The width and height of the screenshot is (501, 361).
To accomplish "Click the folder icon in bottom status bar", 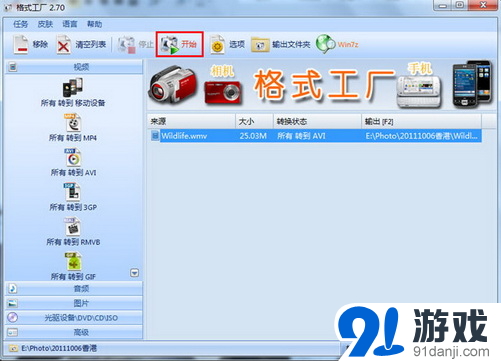I will (x=13, y=348).
